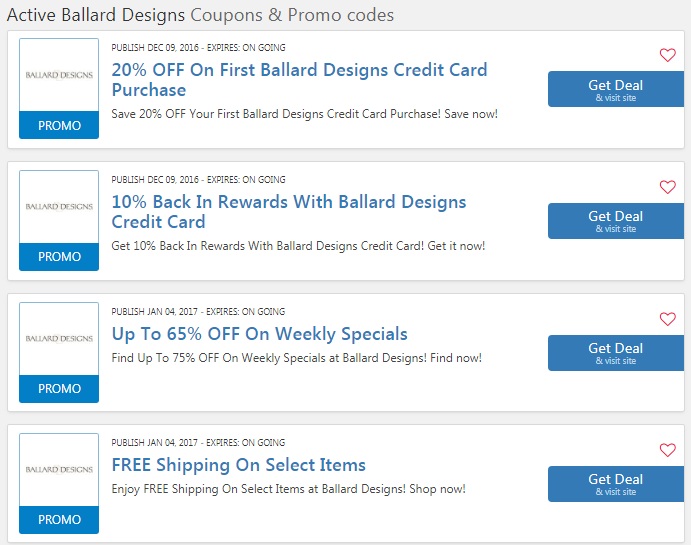Get Deal for Up To 65% OFF Weekly Specials

[x=616, y=352]
